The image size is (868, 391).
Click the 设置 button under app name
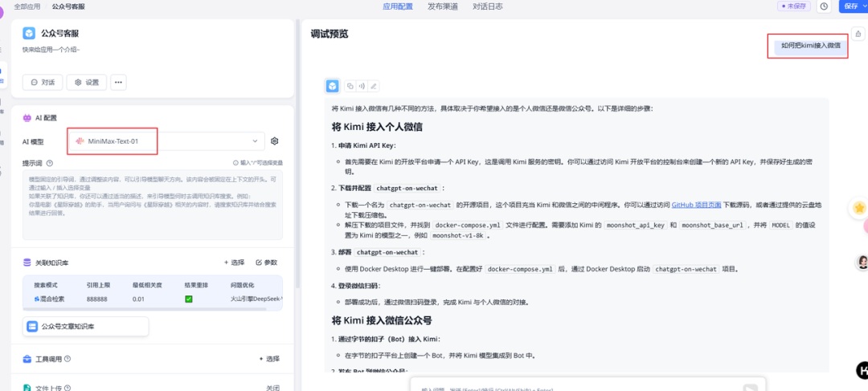point(86,82)
